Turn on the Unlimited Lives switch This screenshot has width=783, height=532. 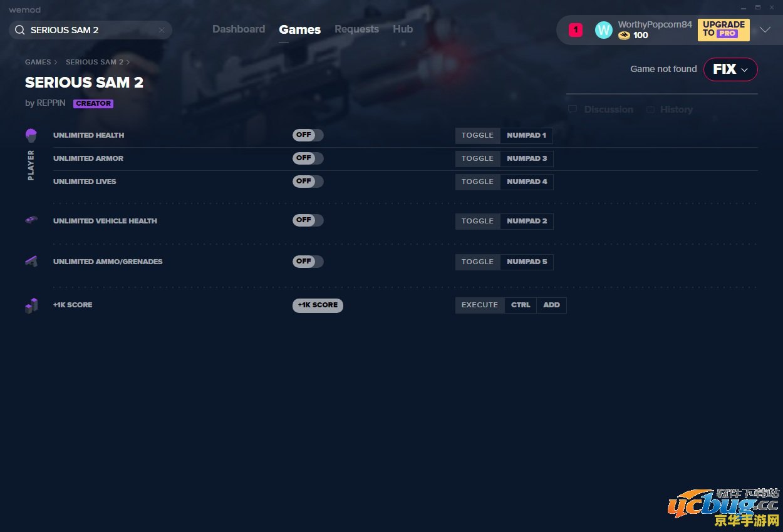(308, 182)
